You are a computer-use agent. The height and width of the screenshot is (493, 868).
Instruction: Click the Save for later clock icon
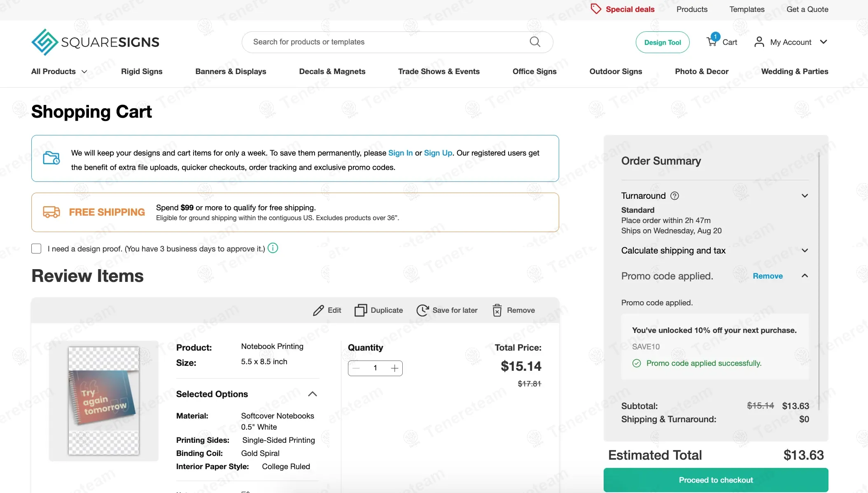[x=422, y=310]
